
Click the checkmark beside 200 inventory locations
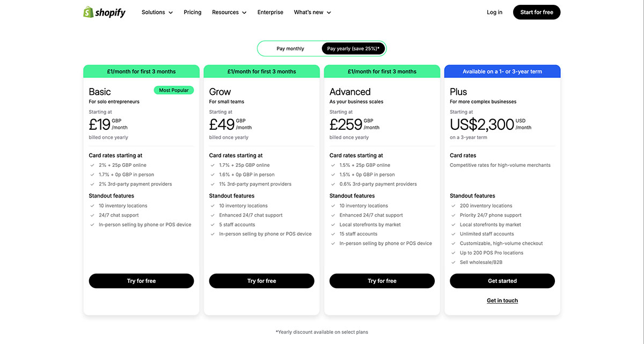[x=453, y=205]
